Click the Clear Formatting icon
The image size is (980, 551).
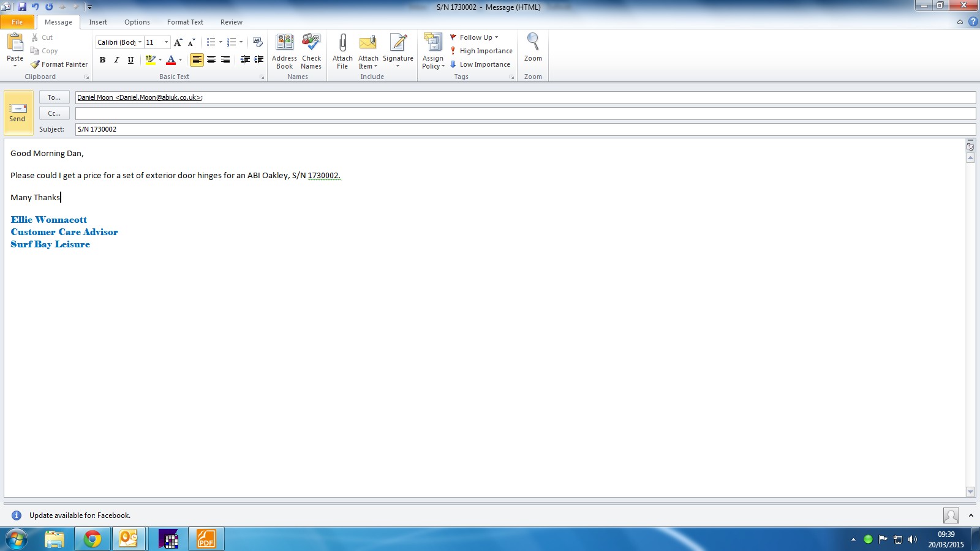[x=258, y=42]
